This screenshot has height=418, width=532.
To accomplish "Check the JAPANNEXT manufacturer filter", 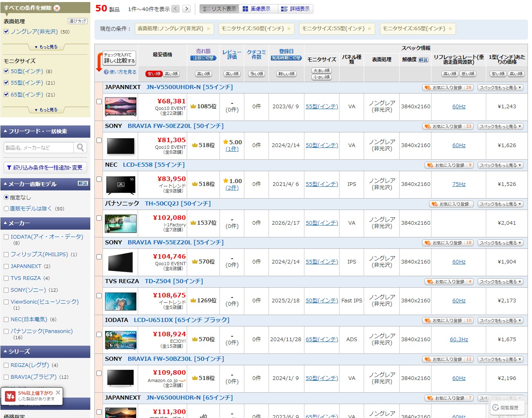I will [6, 266].
